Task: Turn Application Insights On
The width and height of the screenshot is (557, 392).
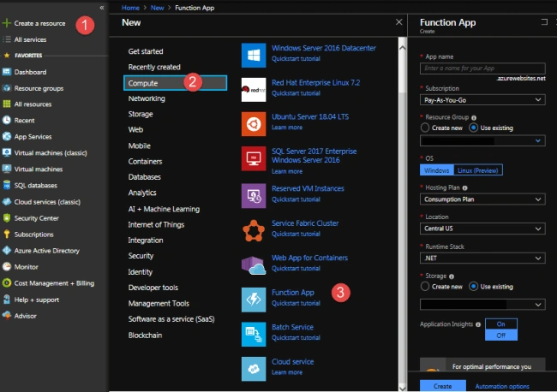Action: coord(501,324)
